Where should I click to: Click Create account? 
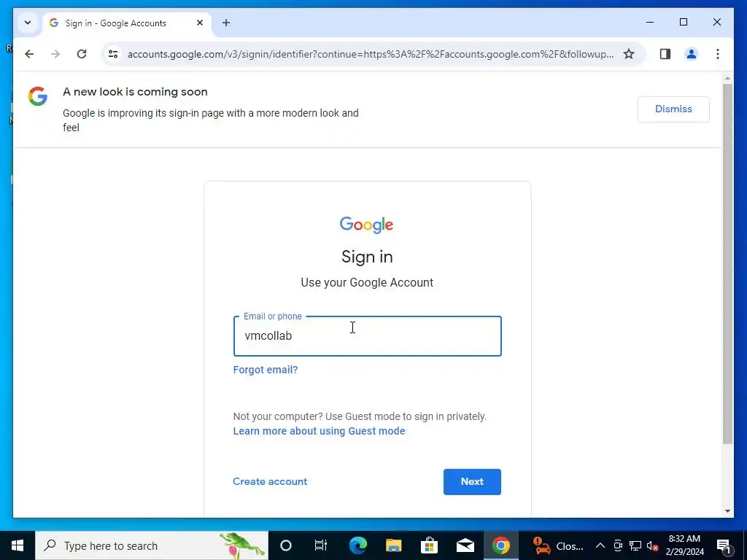pos(270,481)
